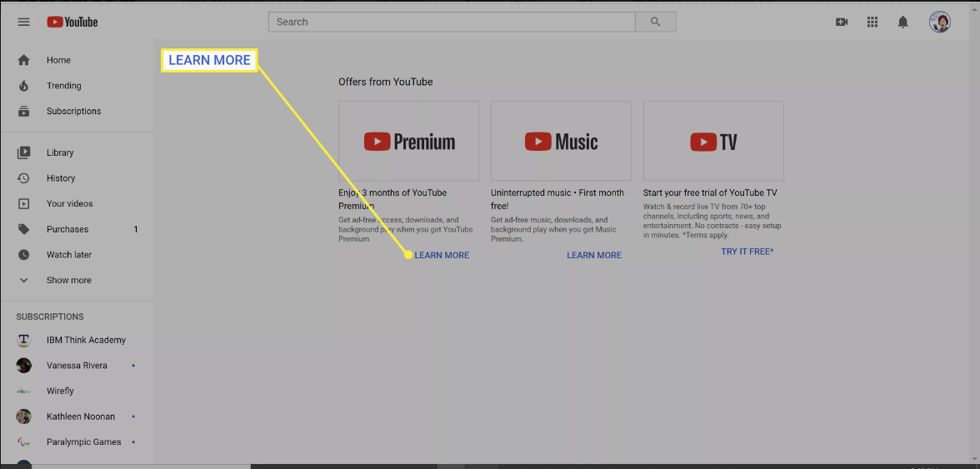
Task: Open Watch later playlist
Action: point(69,255)
